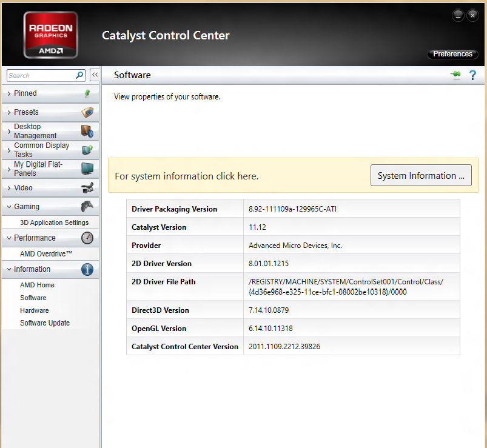Minimize the Catalyst Control Center window

[x=458, y=15]
